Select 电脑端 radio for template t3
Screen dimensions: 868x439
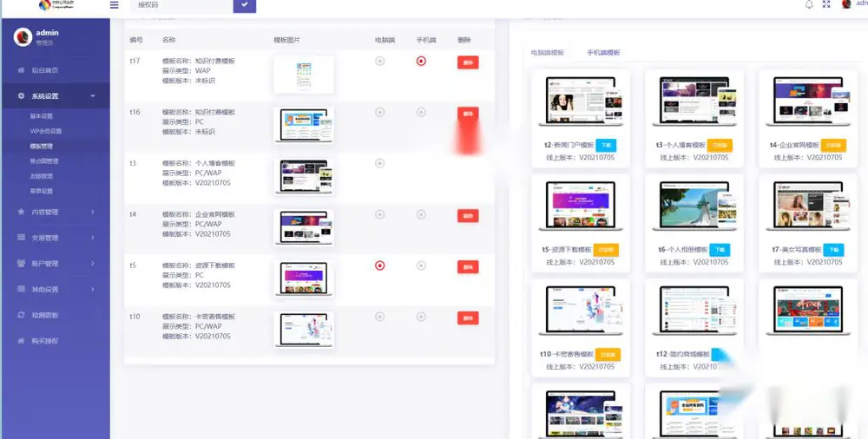pos(380,163)
